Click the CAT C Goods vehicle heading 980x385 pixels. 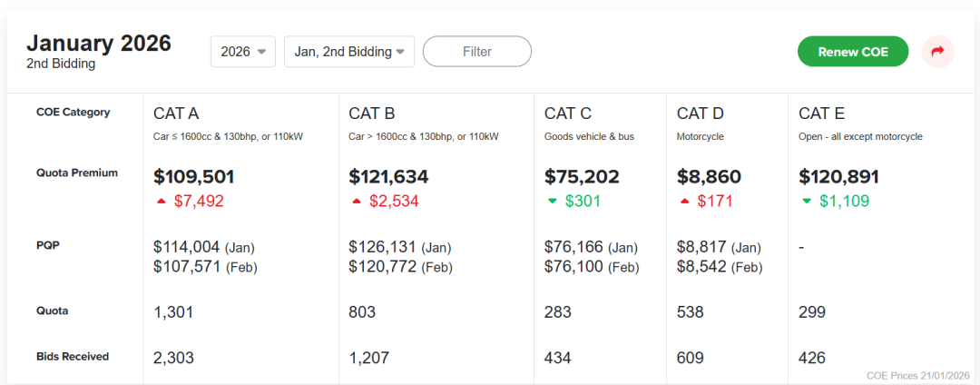coord(568,114)
